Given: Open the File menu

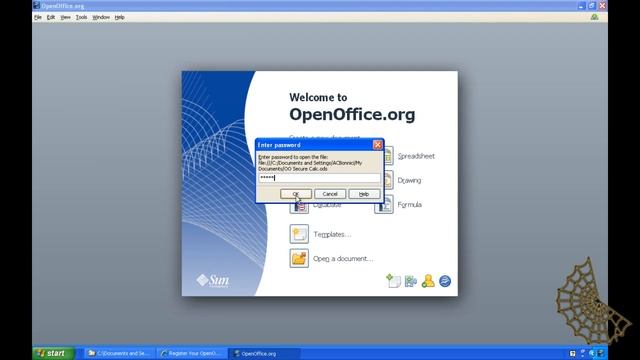Looking at the screenshot, I should [x=38, y=17].
